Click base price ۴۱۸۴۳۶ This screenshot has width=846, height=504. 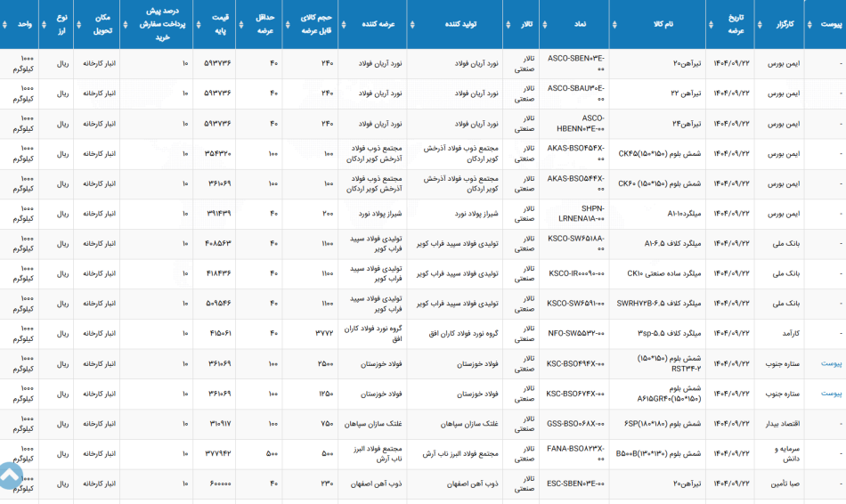tap(218, 273)
